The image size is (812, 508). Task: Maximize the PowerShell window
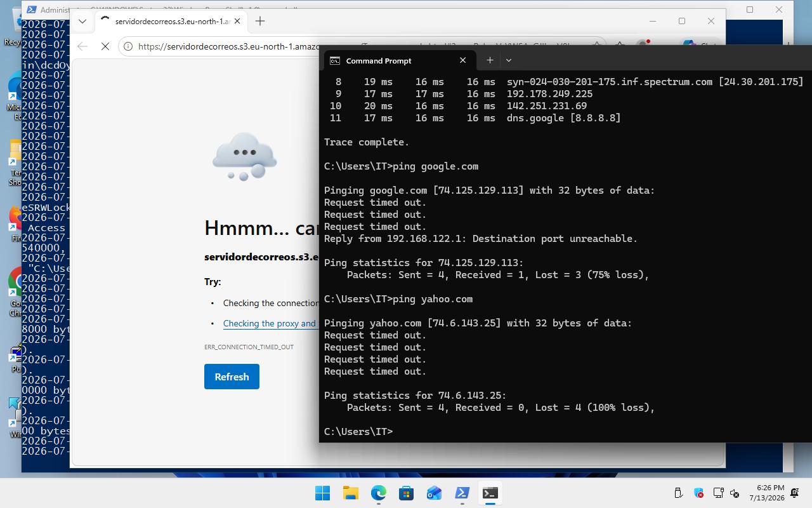750,10
